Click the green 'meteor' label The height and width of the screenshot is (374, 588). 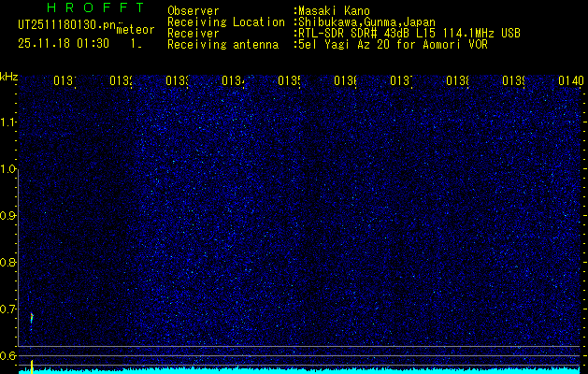point(136,30)
